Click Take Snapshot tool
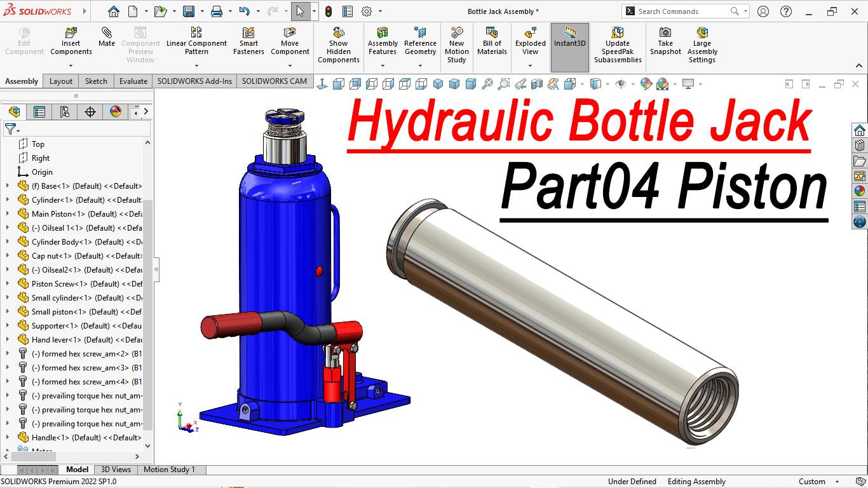This screenshot has width=868, height=488. 665,42
